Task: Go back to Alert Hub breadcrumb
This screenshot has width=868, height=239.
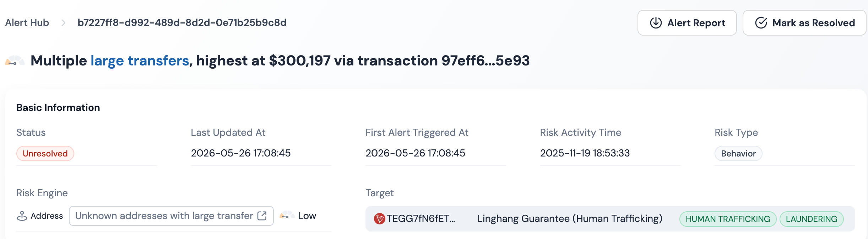Action: click(x=27, y=23)
